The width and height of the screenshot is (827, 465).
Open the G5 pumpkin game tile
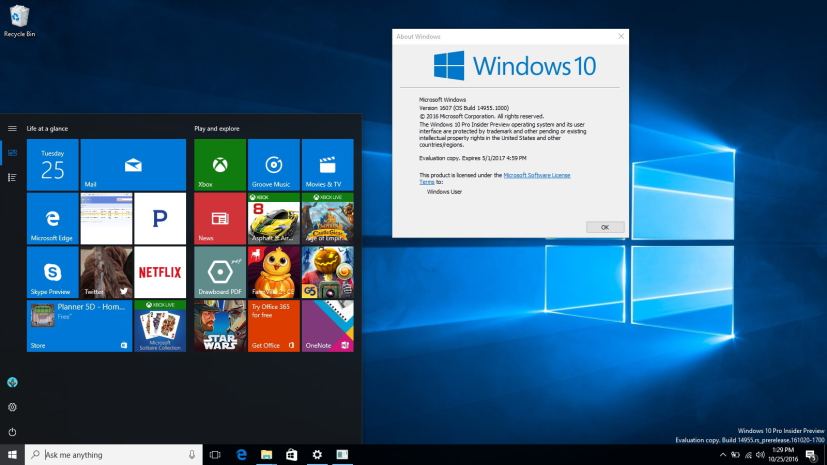pos(328,272)
